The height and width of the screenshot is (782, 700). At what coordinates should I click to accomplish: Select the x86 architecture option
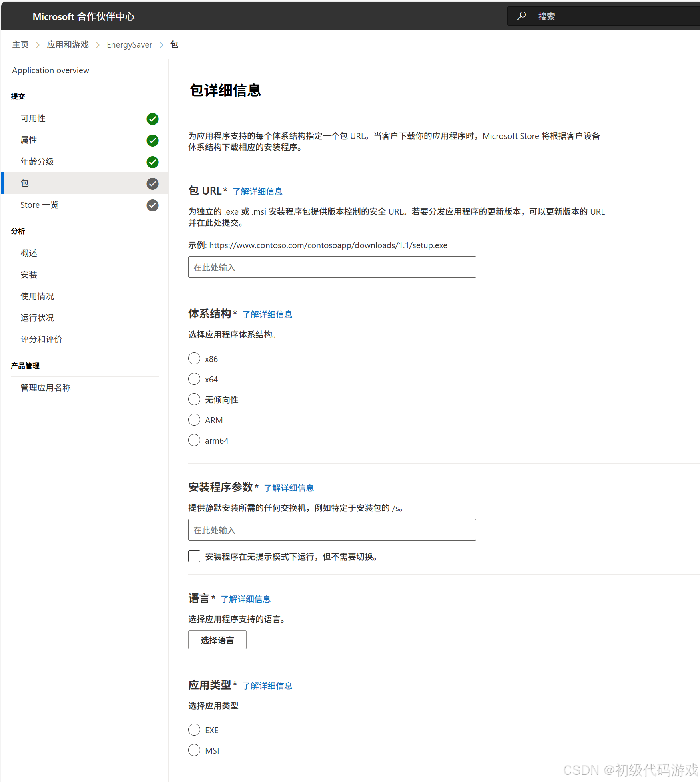[x=194, y=358]
